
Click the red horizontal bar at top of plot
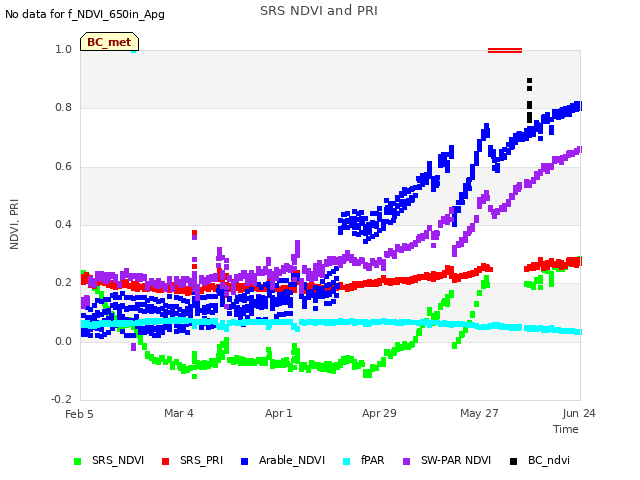coord(505,51)
